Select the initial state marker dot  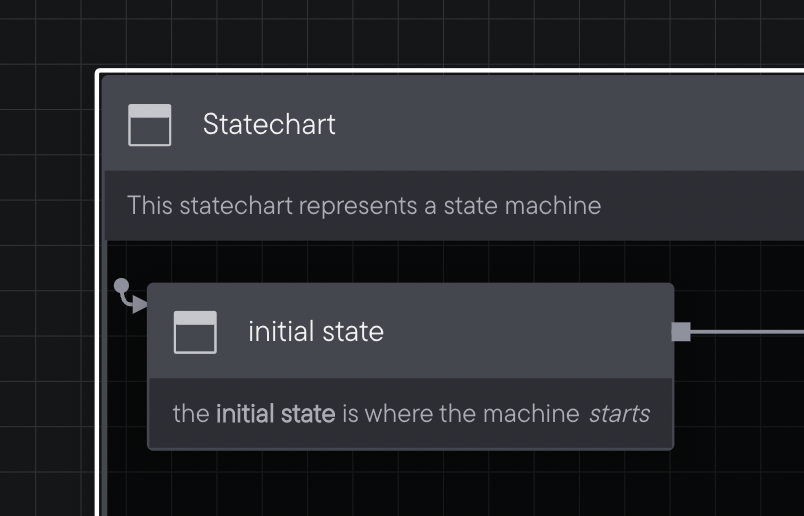coord(121,286)
